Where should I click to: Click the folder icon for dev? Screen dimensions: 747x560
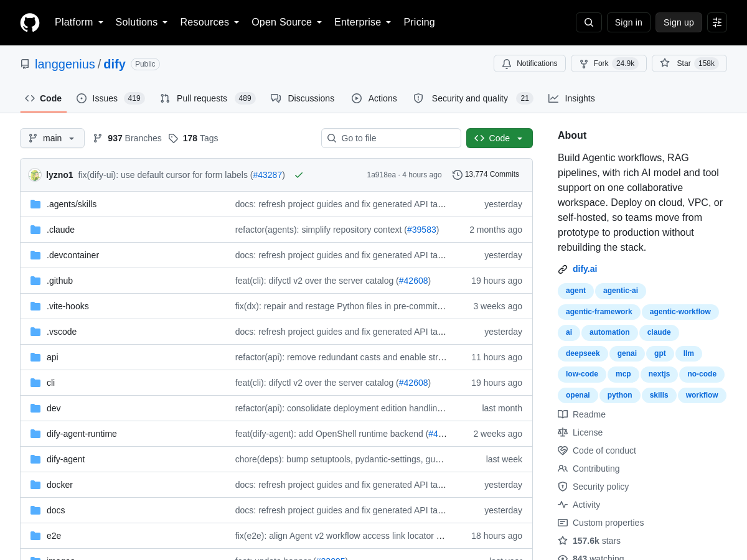click(35, 408)
